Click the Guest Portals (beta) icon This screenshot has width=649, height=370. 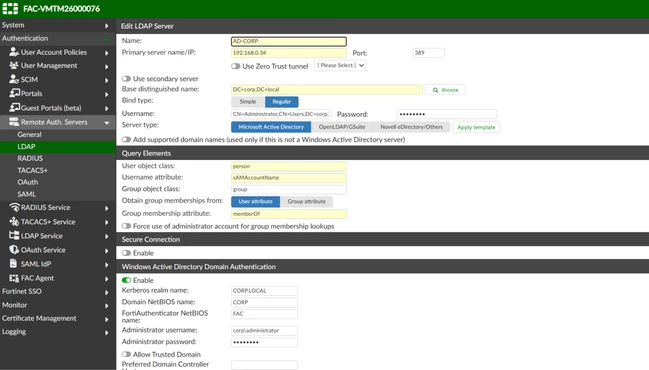[x=14, y=108]
